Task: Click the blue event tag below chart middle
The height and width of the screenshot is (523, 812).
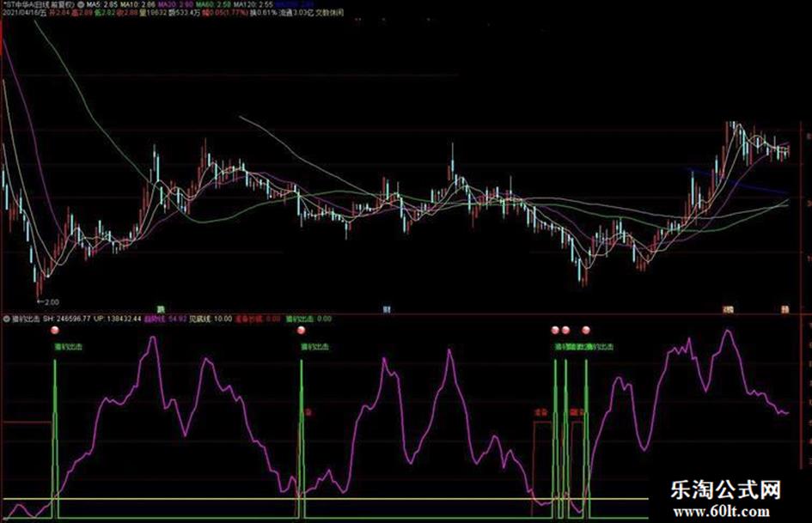Action: coord(387,309)
